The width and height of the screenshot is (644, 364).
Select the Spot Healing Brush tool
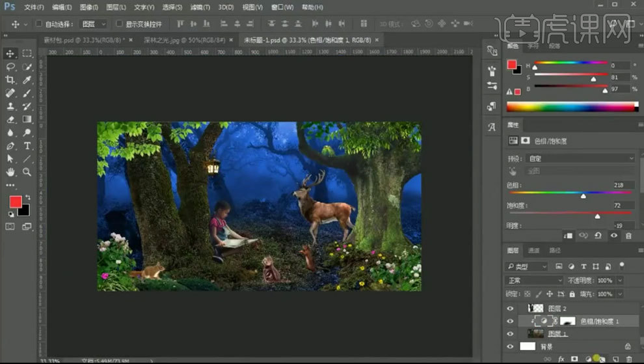[10, 93]
